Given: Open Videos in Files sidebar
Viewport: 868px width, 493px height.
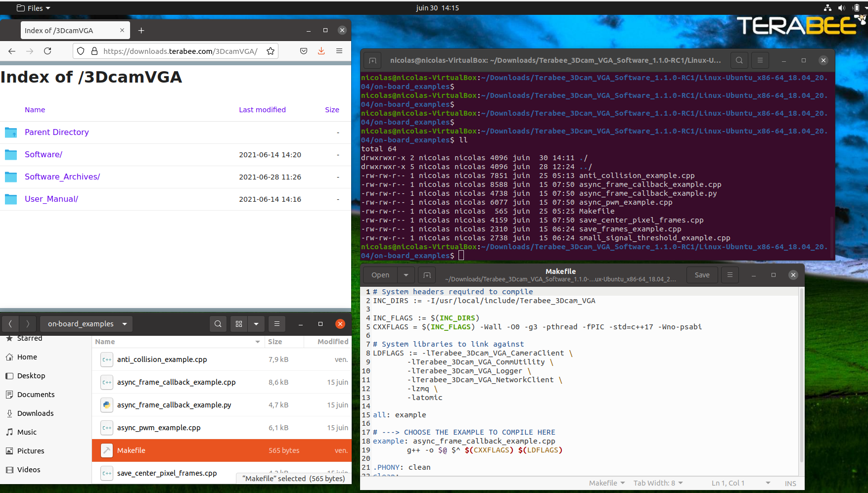Looking at the screenshot, I should click(x=46, y=470).
